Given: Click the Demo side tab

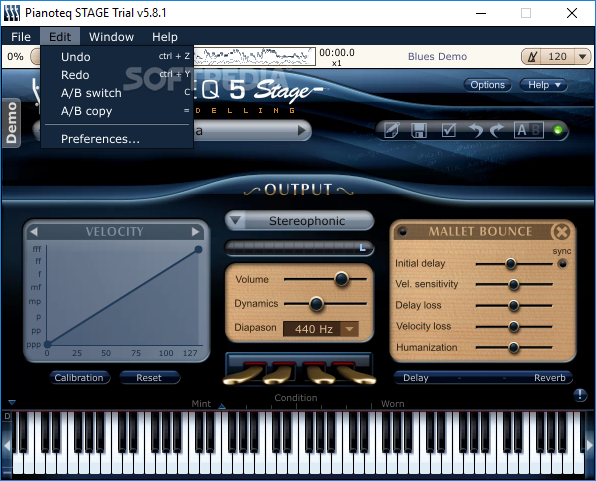Looking at the screenshot, I should tap(11, 122).
